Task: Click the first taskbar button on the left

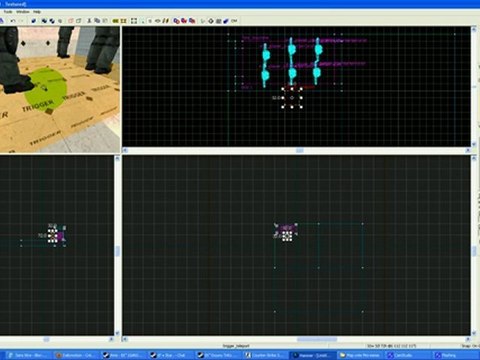Action: tap(28, 355)
